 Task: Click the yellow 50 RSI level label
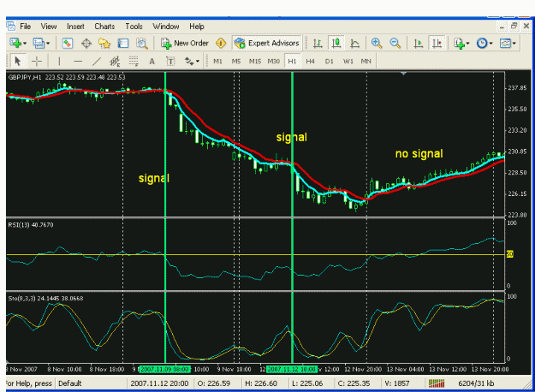(509, 254)
